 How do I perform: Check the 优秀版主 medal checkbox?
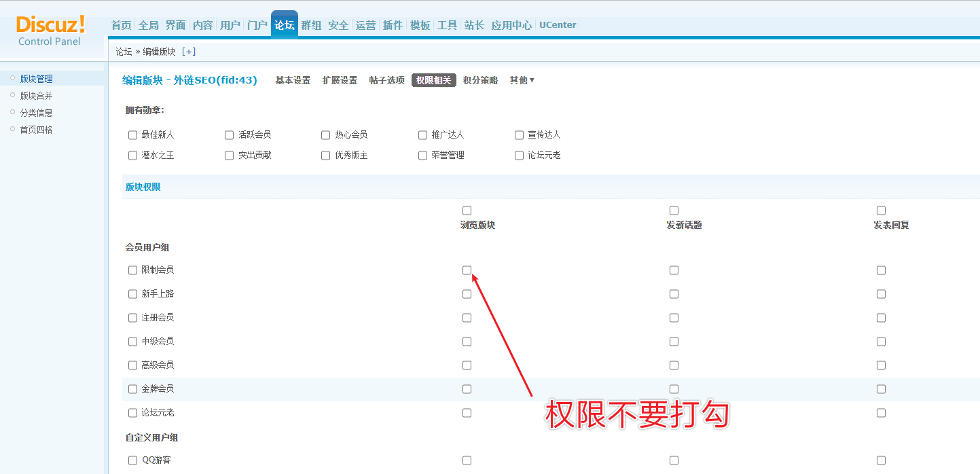tap(326, 156)
